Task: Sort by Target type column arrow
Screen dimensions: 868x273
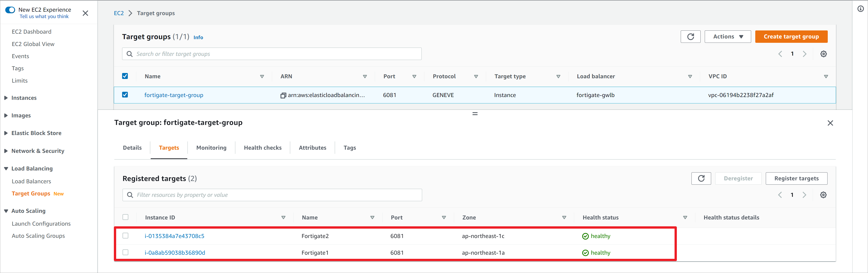Action: [558, 76]
